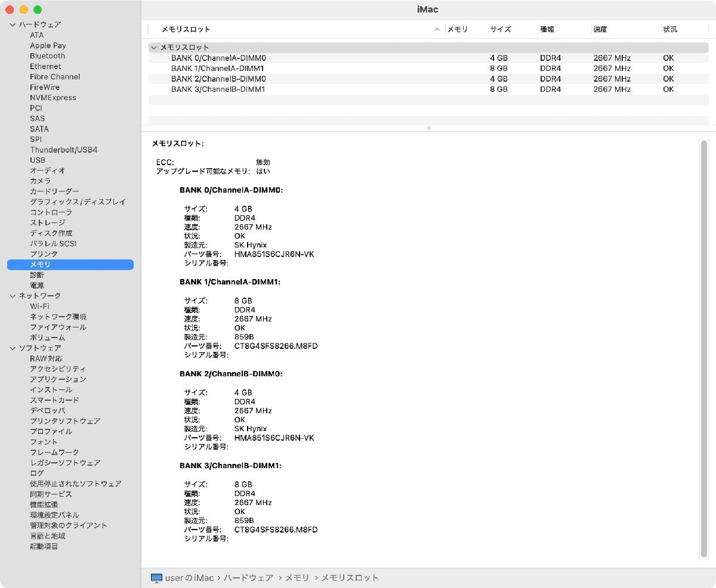The height and width of the screenshot is (588, 716).
Task: Click the pane divider handle dot
Action: tap(428, 128)
